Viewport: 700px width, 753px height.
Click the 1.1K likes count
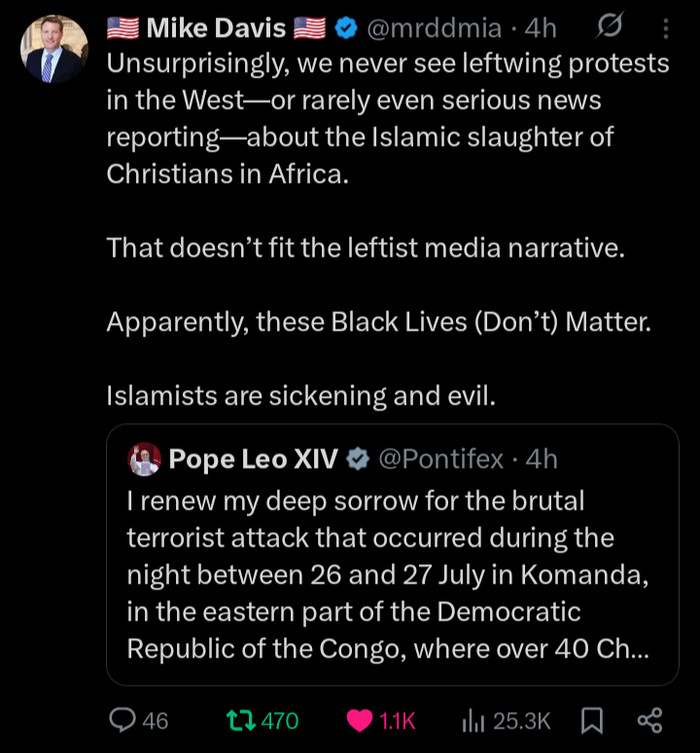pos(397,721)
